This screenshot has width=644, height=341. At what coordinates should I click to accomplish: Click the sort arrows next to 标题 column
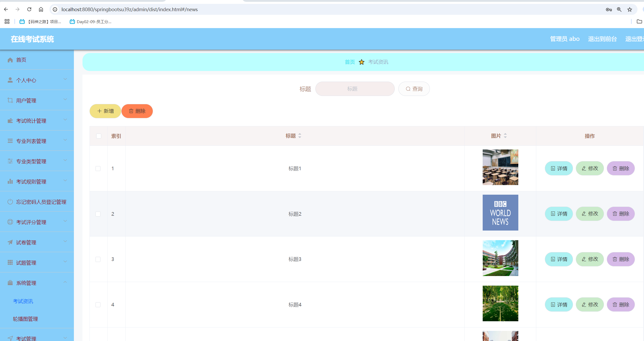pyautogui.click(x=300, y=136)
